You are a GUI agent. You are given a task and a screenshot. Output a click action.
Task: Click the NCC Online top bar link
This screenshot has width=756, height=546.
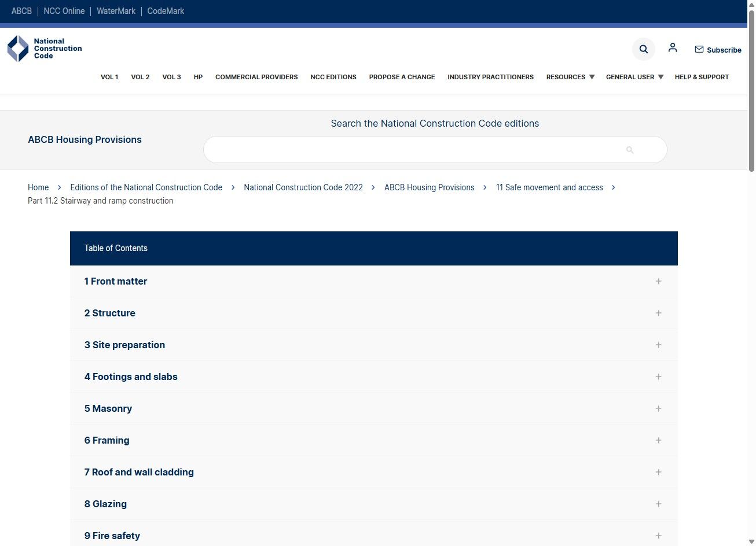point(64,11)
